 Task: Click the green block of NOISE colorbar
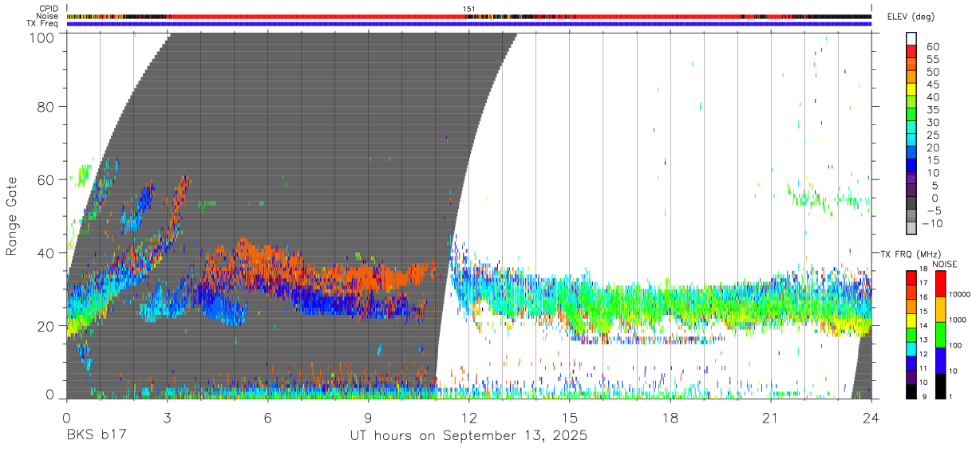click(939, 335)
